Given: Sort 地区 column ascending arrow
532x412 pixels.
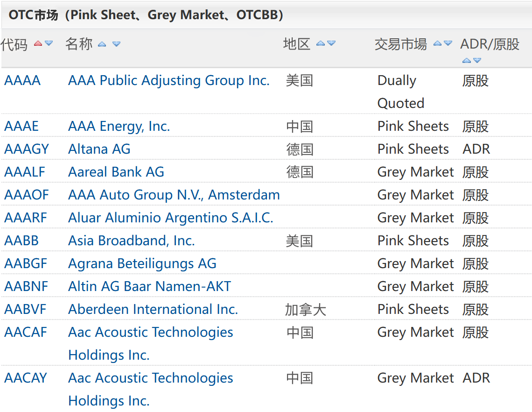Looking at the screenshot, I should [320, 43].
